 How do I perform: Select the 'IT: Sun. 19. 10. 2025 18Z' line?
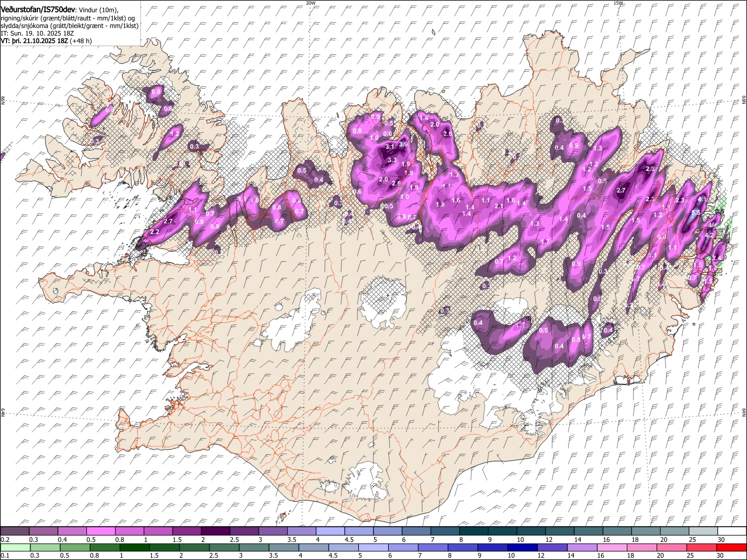pyautogui.click(x=37, y=33)
